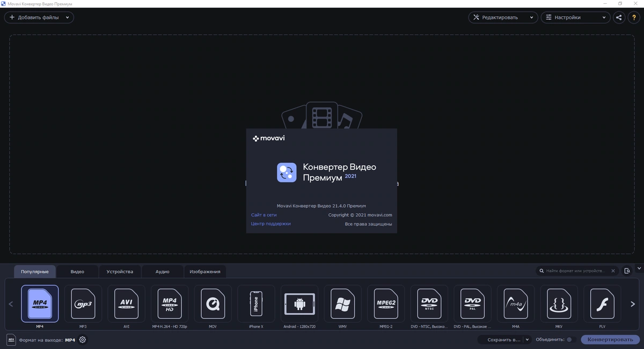The height and width of the screenshot is (349, 644).
Task: Click the Movavi logo in about dialog
Action: coord(268,138)
